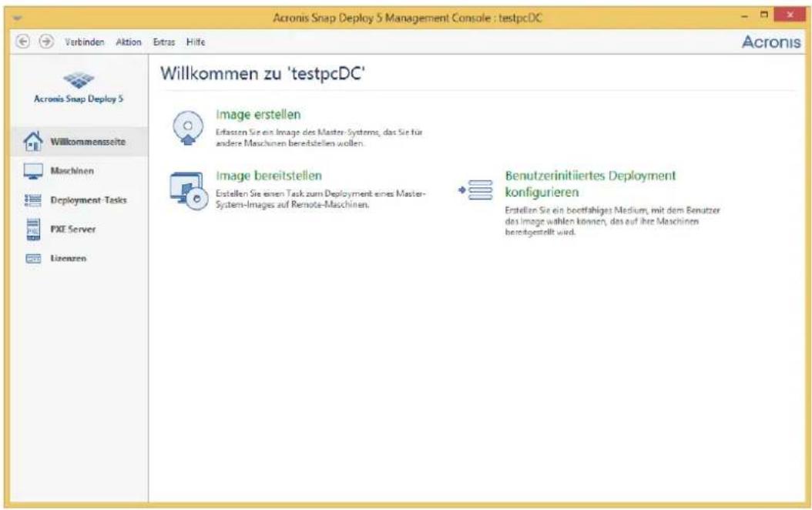Click the Image bereitstellen description text
Screen dimensions: 812x510
(x=320, y=199)
